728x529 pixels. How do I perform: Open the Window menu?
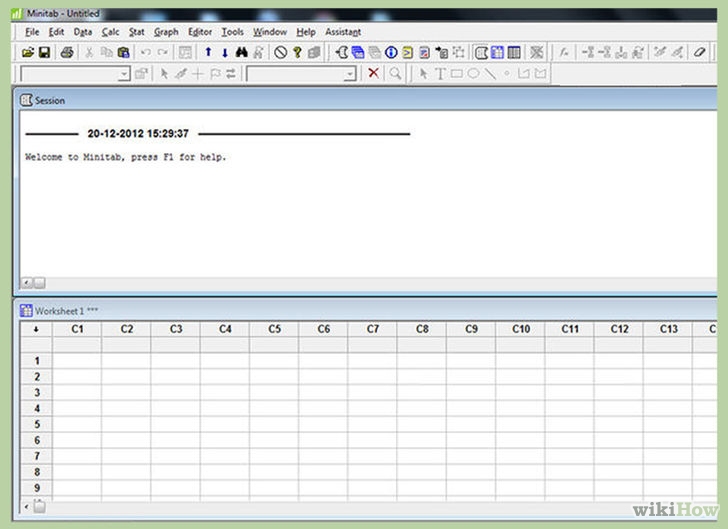(x=270, y=32)
